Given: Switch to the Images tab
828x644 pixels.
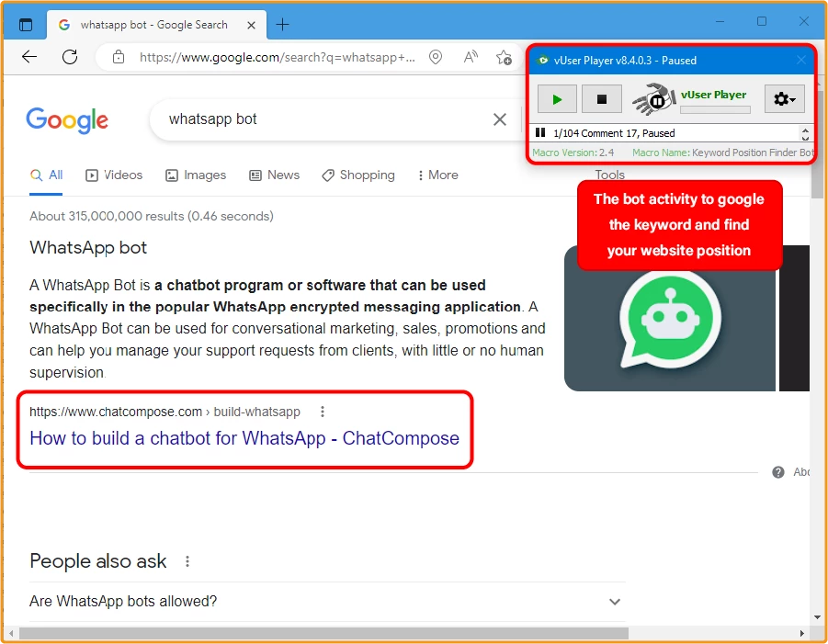Looking at the screenshot, I should point(196,175).
